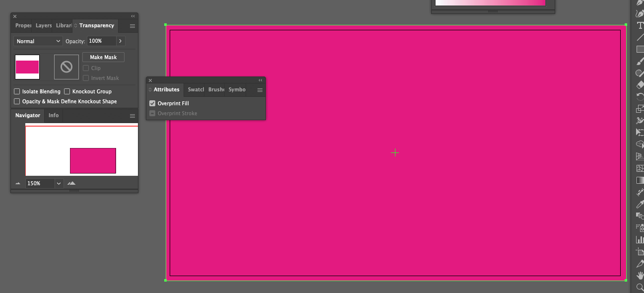The width and height of the screenshot is (644, 293).
Task: Select the Zoom tool magnifier
Action: (640, 287)
